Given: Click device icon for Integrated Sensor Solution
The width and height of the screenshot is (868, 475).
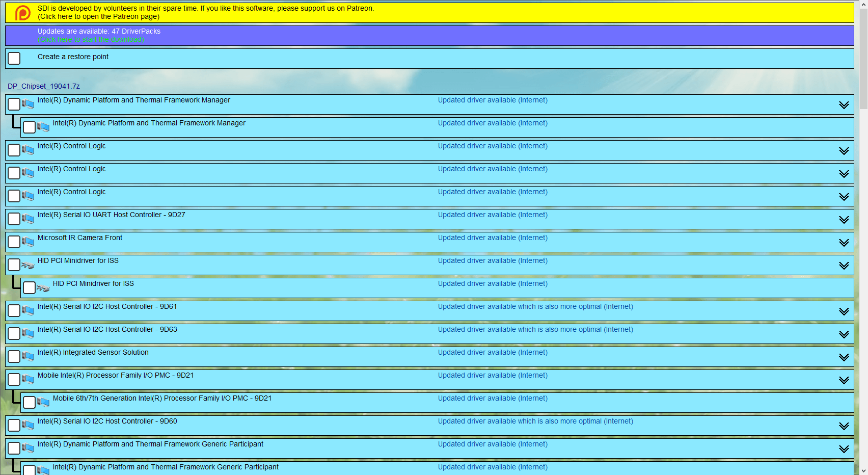Looking at the screenshot, I should pyautogui.click(x=28, y=356).
